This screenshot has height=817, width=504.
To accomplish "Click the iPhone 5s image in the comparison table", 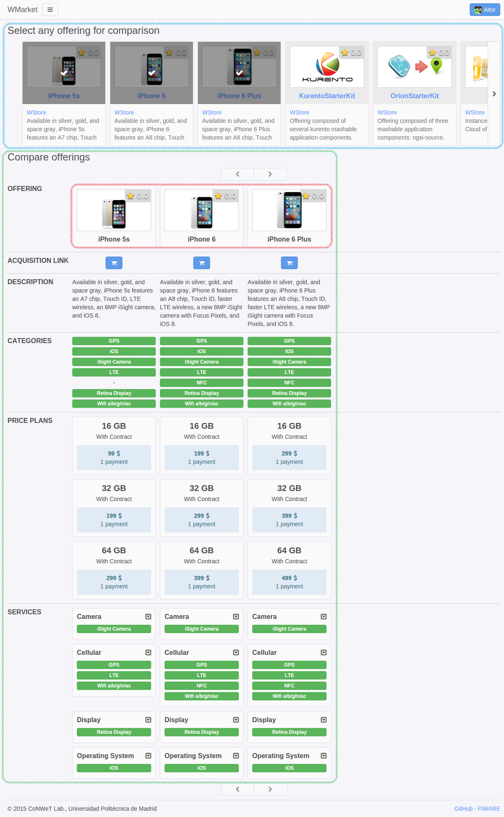I will (114, 210).
